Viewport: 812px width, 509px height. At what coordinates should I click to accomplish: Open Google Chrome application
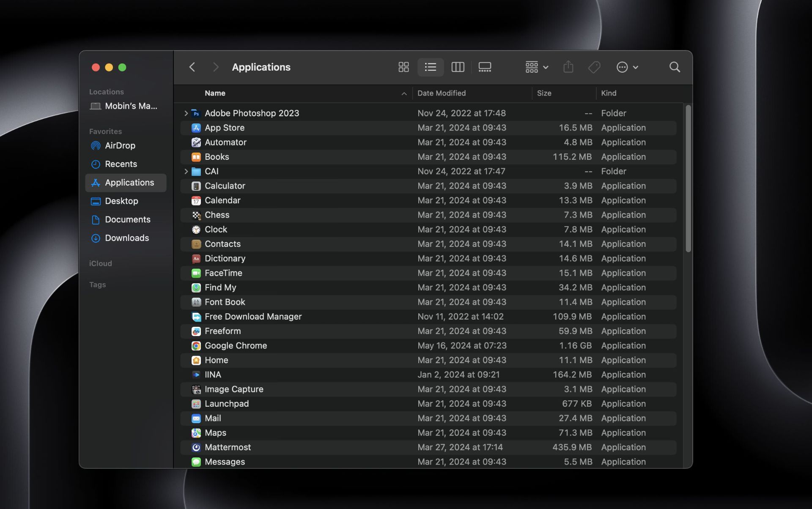click(235, 345)
